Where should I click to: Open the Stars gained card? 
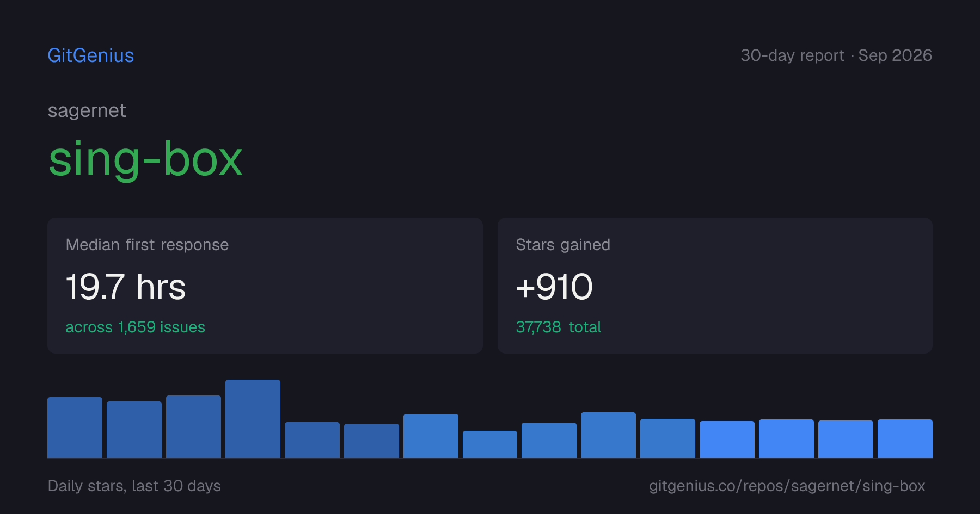[715, 286]
